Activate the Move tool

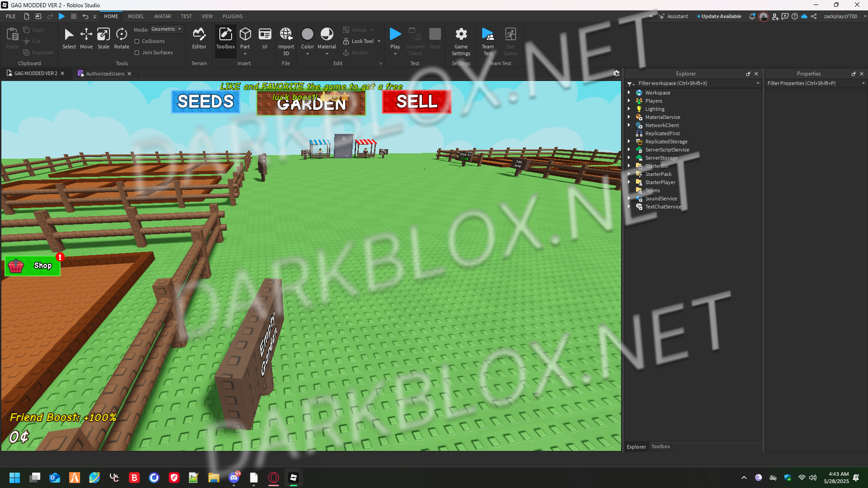[x=86, y=38]
